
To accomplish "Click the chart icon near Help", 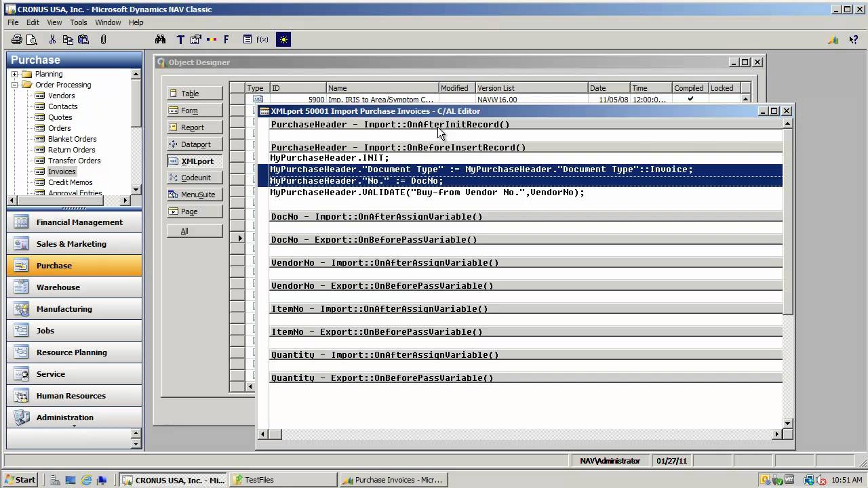I will coord(833,40).
